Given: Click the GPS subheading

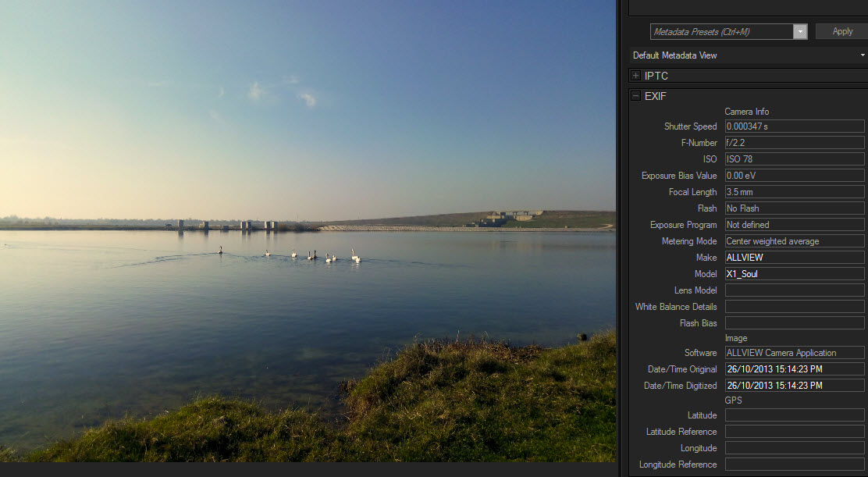Looking at the screenshot, I should (x=733, y=400).
